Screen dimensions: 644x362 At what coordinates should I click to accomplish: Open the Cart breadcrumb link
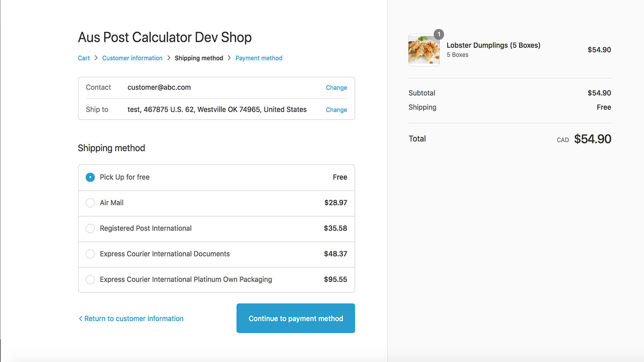(84, 58)
